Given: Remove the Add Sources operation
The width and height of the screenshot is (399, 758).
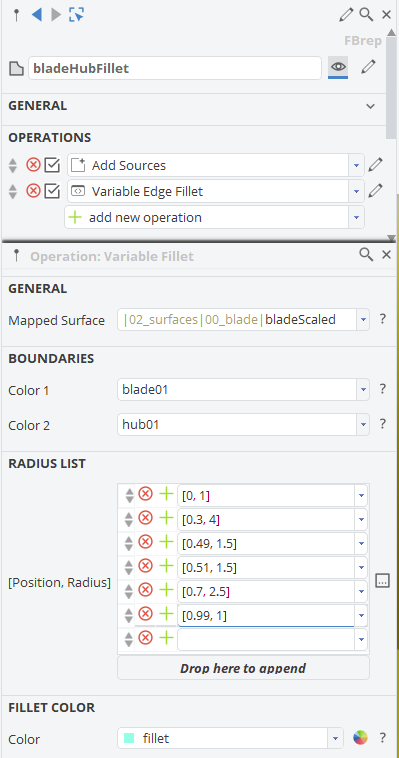Looking at the screenshot, I should click(x=33, y=165).
